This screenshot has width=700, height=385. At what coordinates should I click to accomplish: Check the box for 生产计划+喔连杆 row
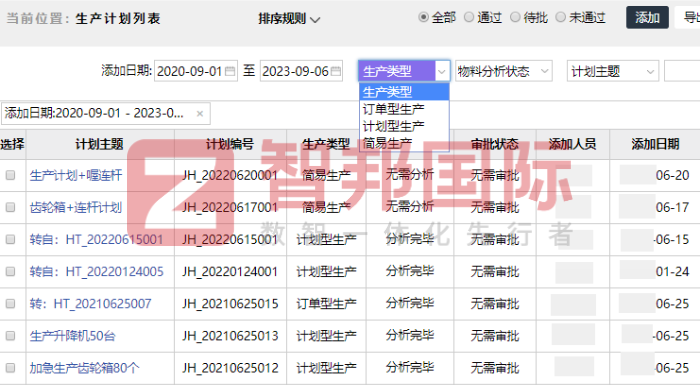[10, 175]
